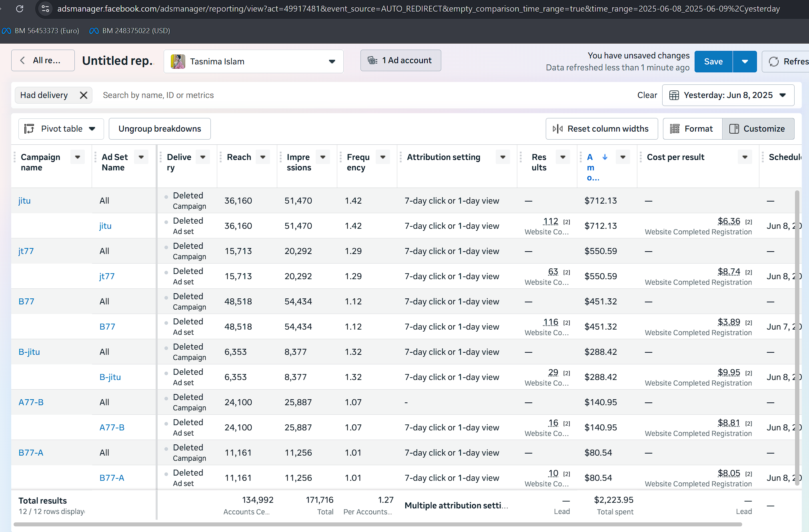Open the Format options
Image resolution: width=809 pixels, height=532 pixels.
[x=693, y=129]
